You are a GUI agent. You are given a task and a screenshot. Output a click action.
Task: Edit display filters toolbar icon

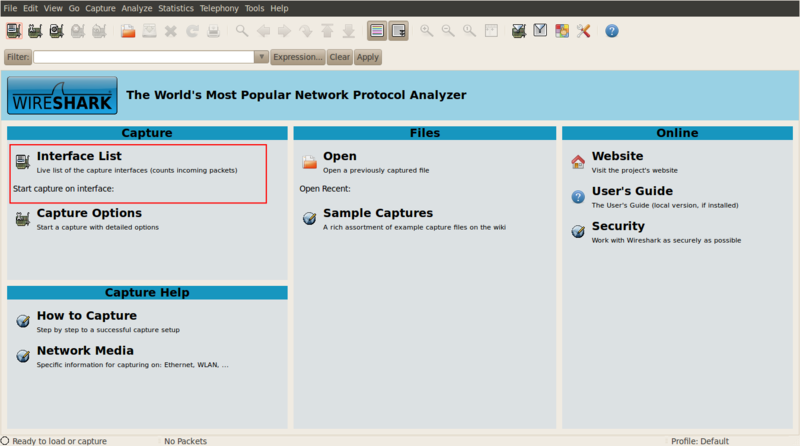pos(540,31)
